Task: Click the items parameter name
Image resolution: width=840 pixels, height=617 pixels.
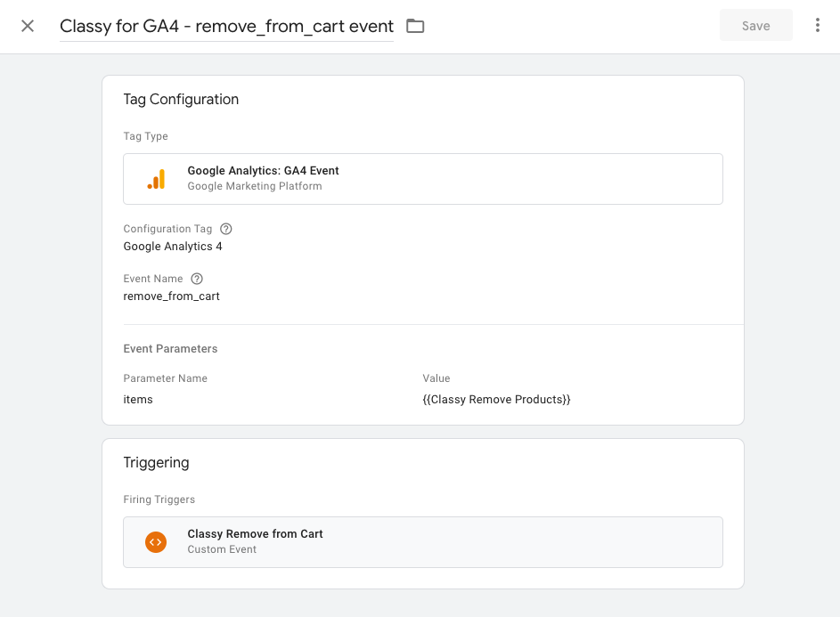Action: [x=138, y=400]
